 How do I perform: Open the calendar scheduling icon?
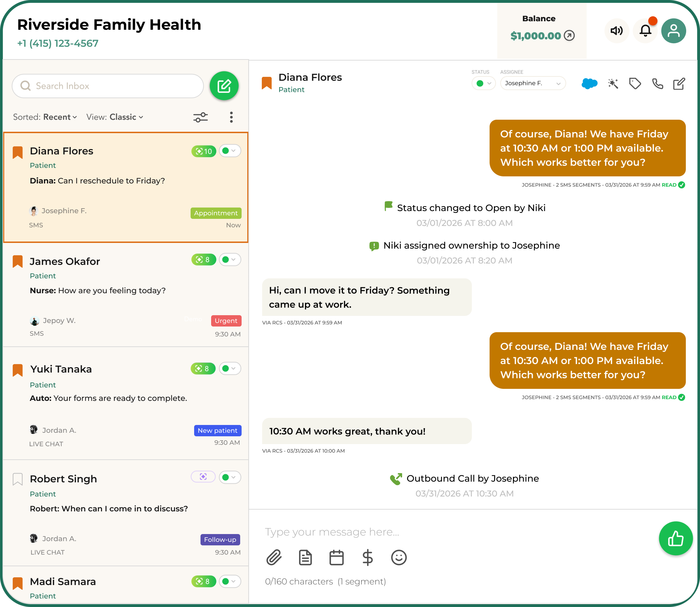tap(337, 557)
